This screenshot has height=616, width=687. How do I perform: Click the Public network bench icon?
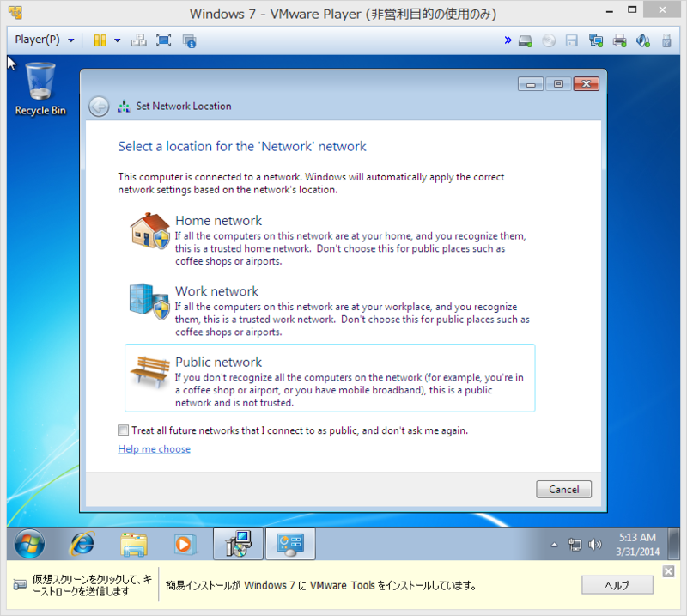(150, 370)
